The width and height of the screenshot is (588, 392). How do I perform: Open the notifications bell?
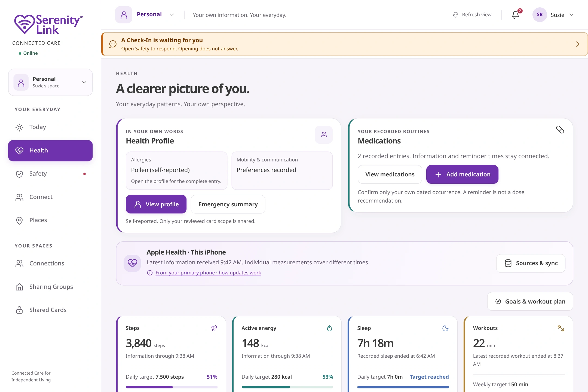515,15
